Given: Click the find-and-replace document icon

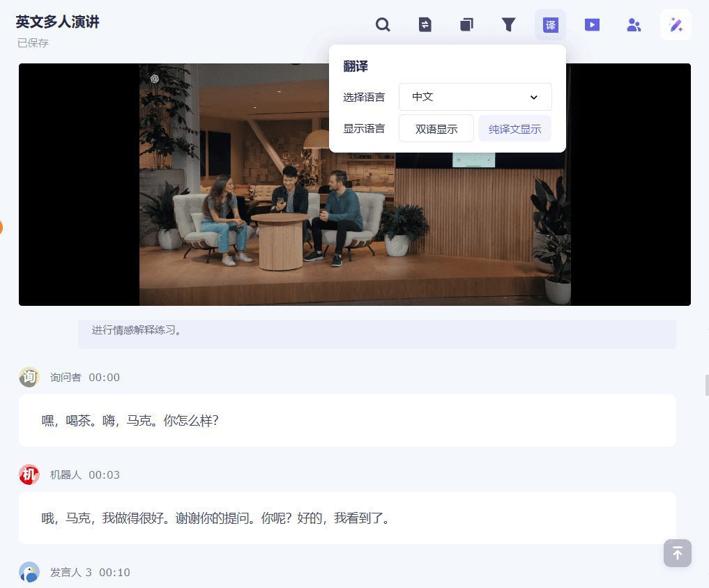Looking at the screenshot, I should [425, 24].
